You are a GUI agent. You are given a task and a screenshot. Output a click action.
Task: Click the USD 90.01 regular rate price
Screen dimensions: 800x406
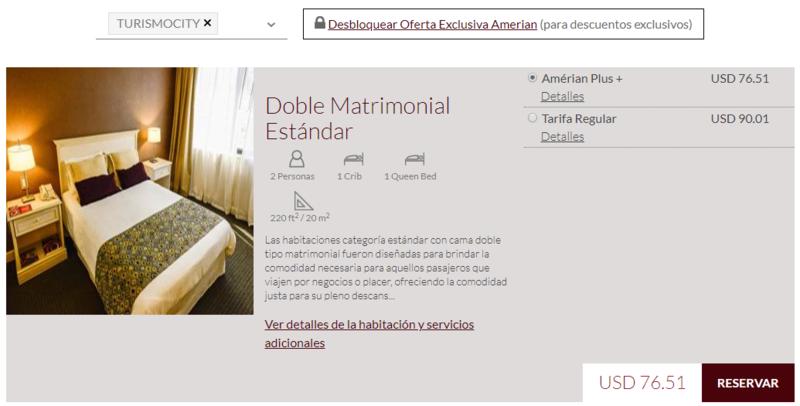tap(740, 119)
